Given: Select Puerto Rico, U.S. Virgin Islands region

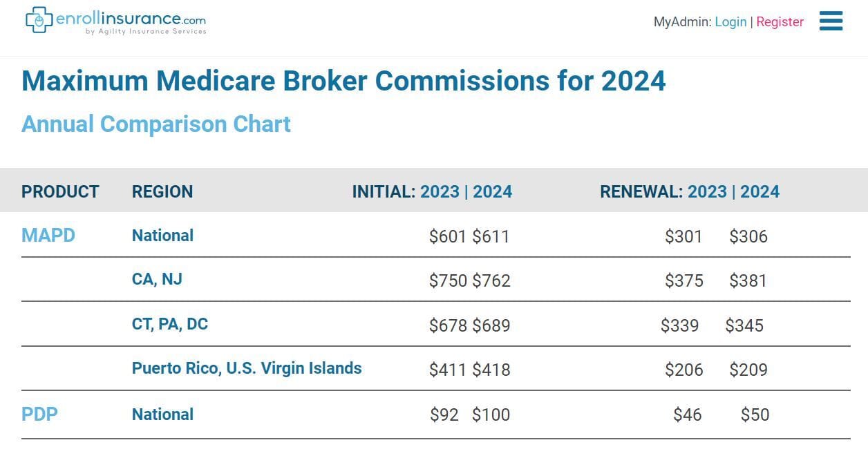Looking at the screenshot, I should pyautogui.click(x=247, y=368).
